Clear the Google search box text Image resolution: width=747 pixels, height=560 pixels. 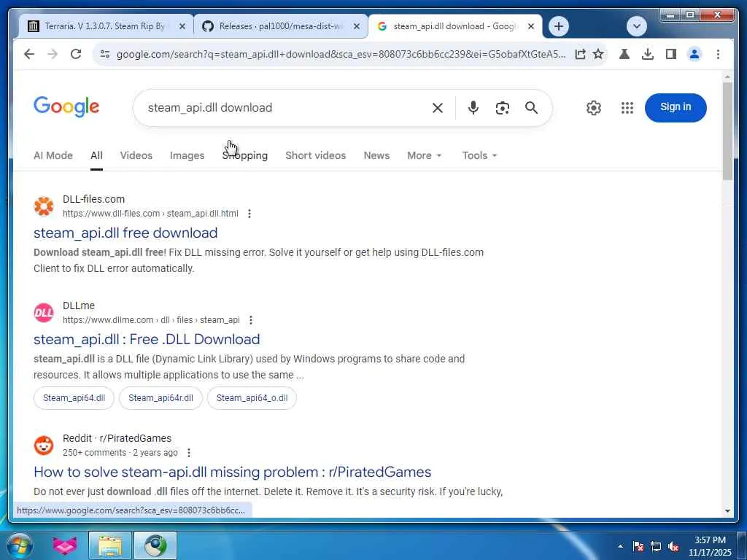click(438, 108)
